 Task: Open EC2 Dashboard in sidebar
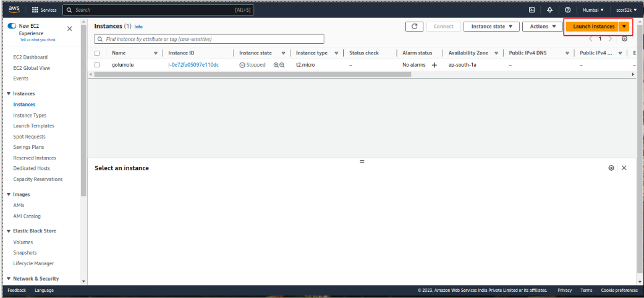pos(30,57)
